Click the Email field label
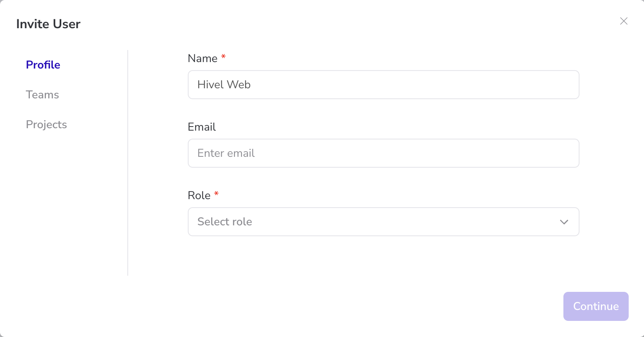 tap(202, 127)
